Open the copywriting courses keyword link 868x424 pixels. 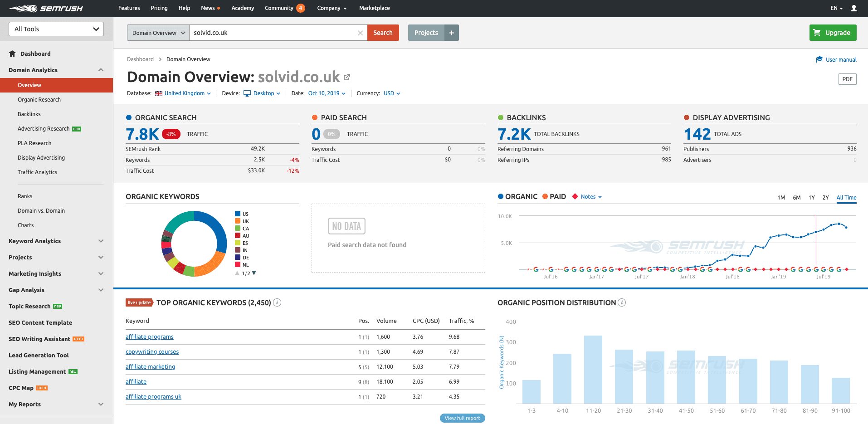[152, 352]
